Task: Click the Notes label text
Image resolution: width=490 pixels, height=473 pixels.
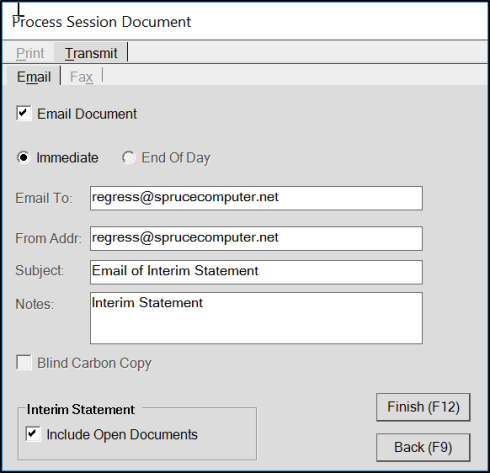Action: tap(34, 304)
